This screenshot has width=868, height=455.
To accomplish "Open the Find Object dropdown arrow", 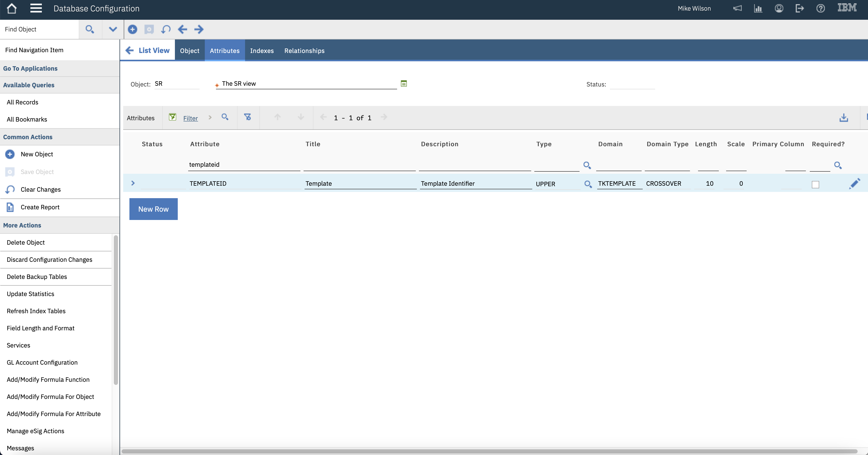I will pos(113,29).
